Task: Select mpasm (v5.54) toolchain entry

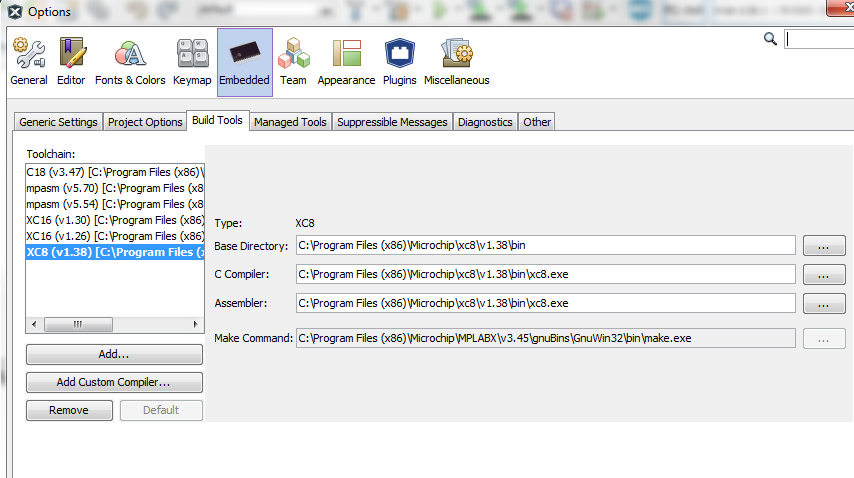Action: coord(115,204)
